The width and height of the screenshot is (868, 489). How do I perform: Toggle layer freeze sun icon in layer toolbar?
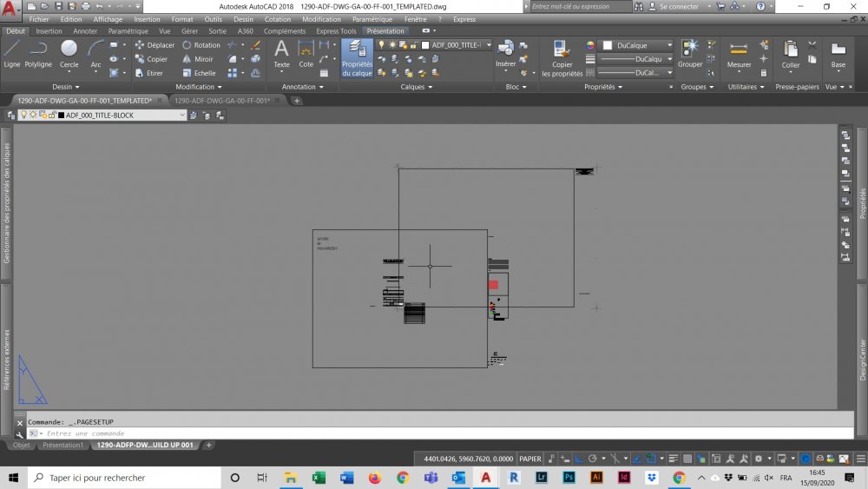click(x=33, y=115)
